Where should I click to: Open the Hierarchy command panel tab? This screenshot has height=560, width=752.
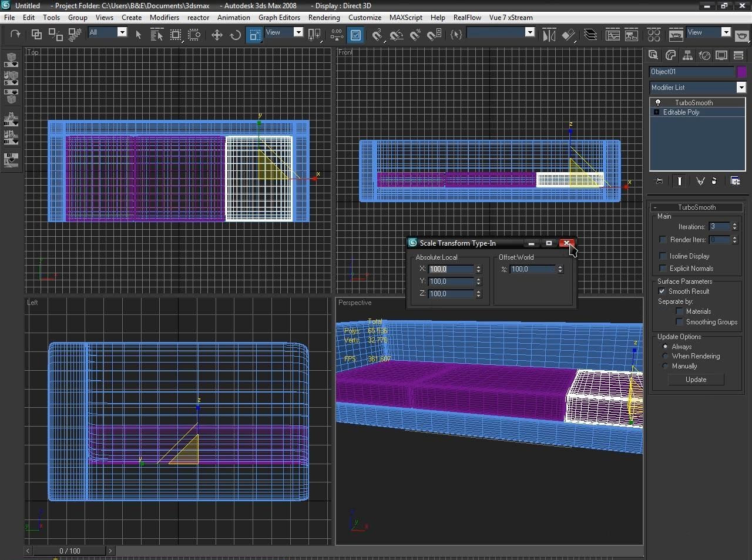tap(687, 55)
